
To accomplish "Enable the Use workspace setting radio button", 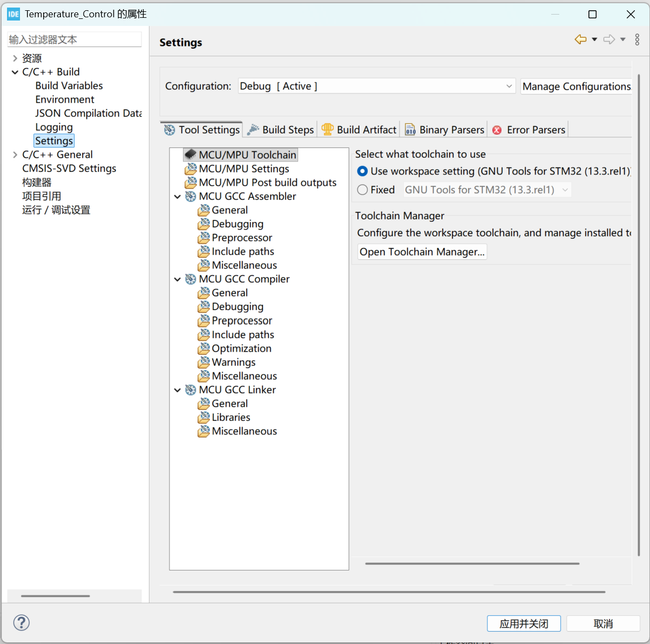I will click(362, 171).
